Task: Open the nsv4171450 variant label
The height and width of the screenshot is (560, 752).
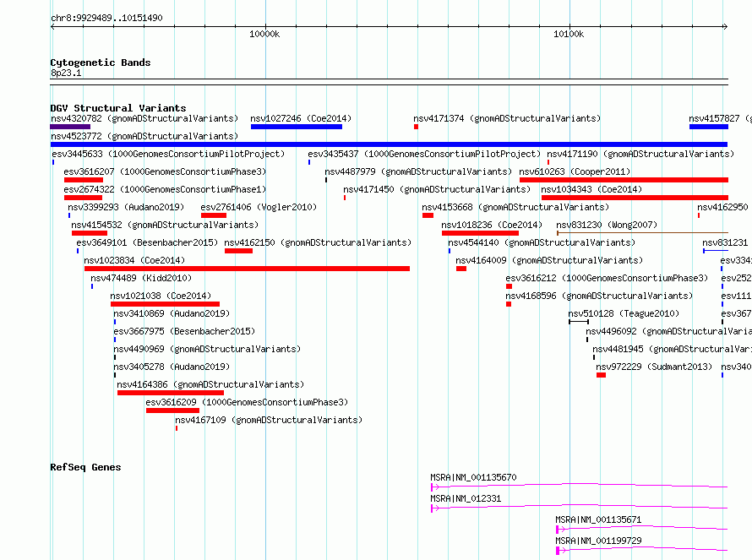Action: click(437, 189)
